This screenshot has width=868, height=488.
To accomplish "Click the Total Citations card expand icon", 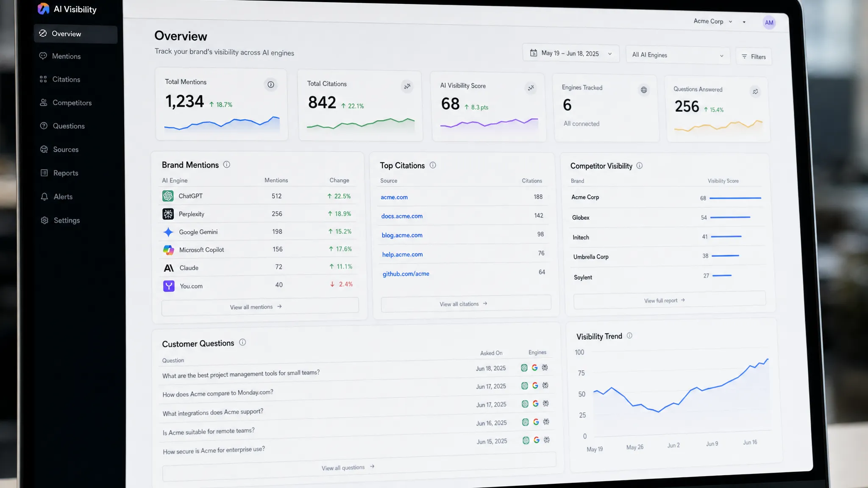I will point(407,86).
